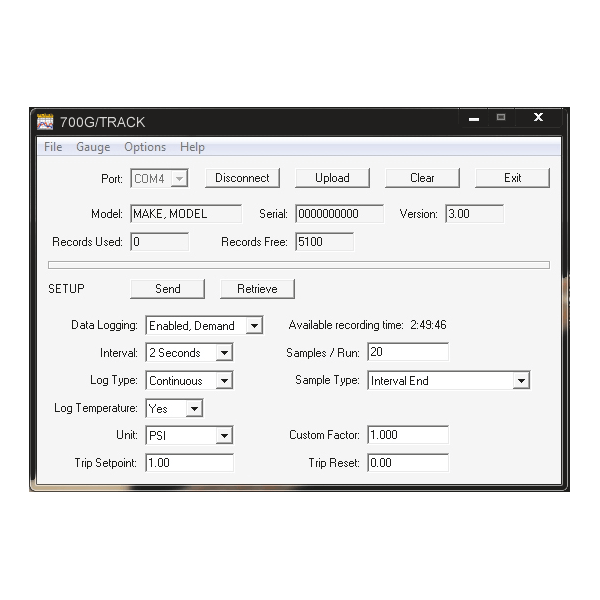Open the Unit dropdown showing PSI
The width and height of the screenshot is (600, 600).
[189, 435]
